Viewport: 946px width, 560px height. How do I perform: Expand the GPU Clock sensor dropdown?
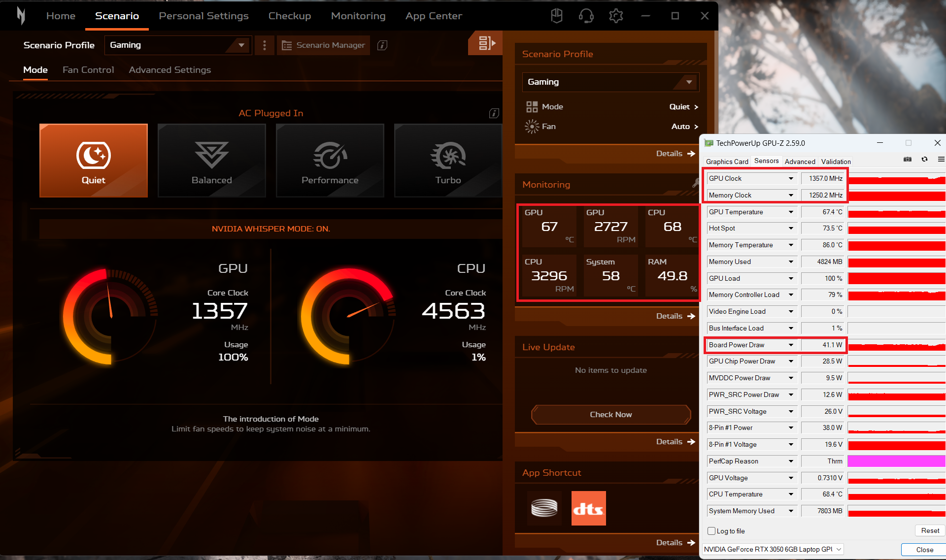point(791,179)
